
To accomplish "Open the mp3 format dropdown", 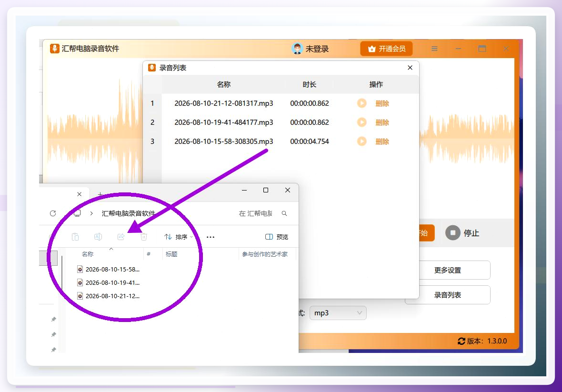I will tap(338, 313).
